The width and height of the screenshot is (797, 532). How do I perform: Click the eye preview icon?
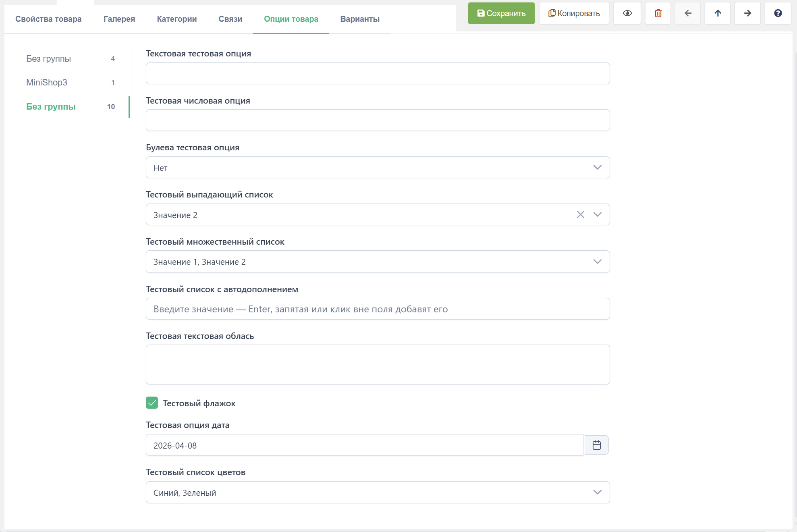(x=627, y=13)
